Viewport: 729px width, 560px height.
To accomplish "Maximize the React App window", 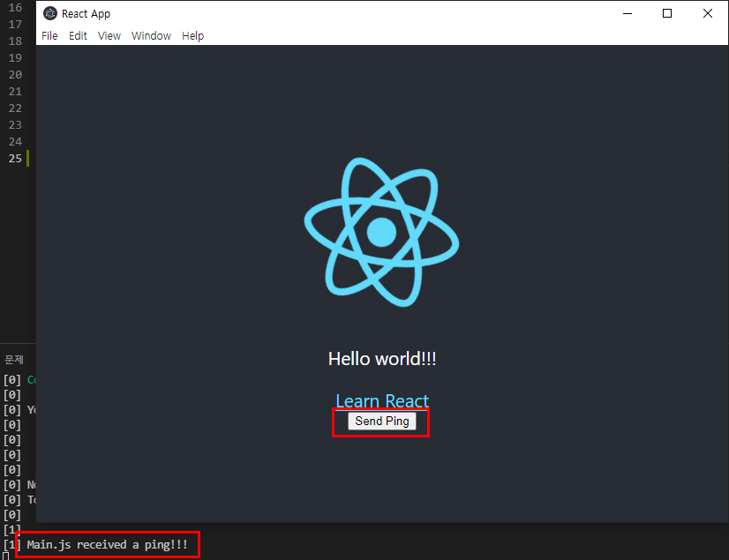I will 667,13.
